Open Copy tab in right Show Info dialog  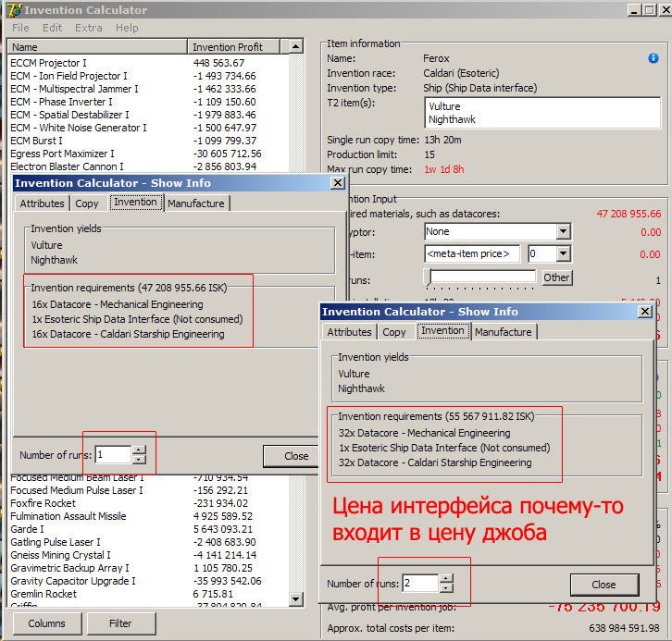coord(394,332)
